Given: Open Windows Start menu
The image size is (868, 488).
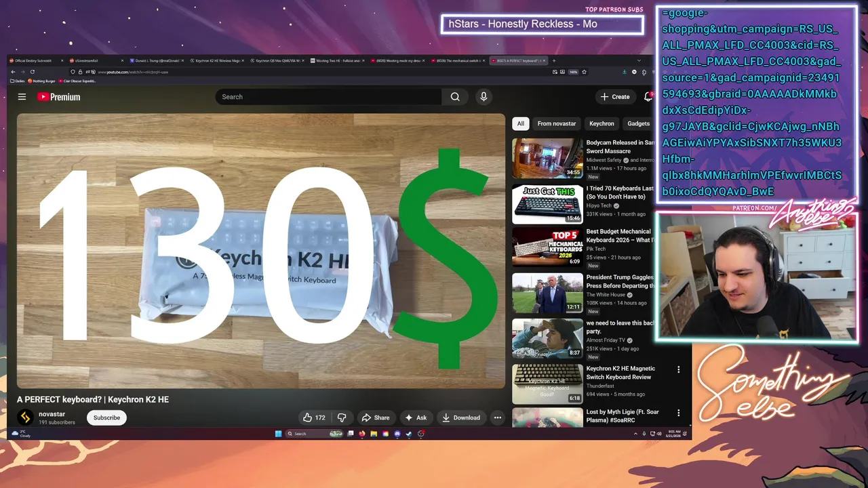Looking at the screenshot, I should 278,434.
